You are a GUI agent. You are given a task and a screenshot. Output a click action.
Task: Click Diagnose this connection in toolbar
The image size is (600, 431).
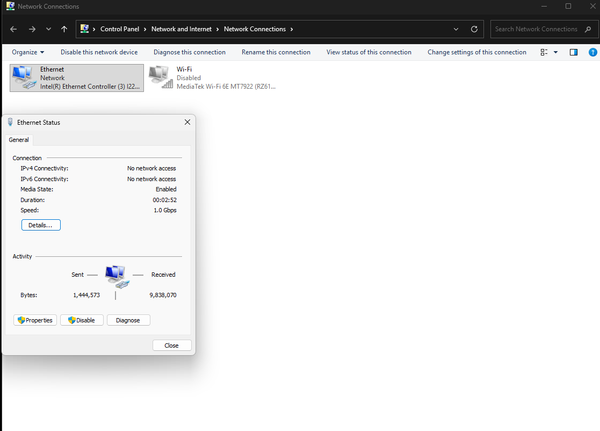[x=189, y=52]
